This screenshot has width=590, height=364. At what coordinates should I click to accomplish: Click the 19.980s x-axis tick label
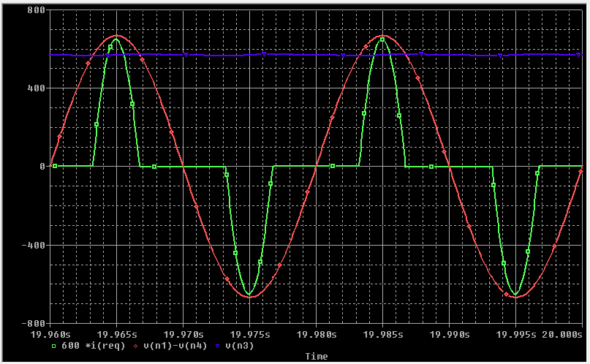pos(316,334)
